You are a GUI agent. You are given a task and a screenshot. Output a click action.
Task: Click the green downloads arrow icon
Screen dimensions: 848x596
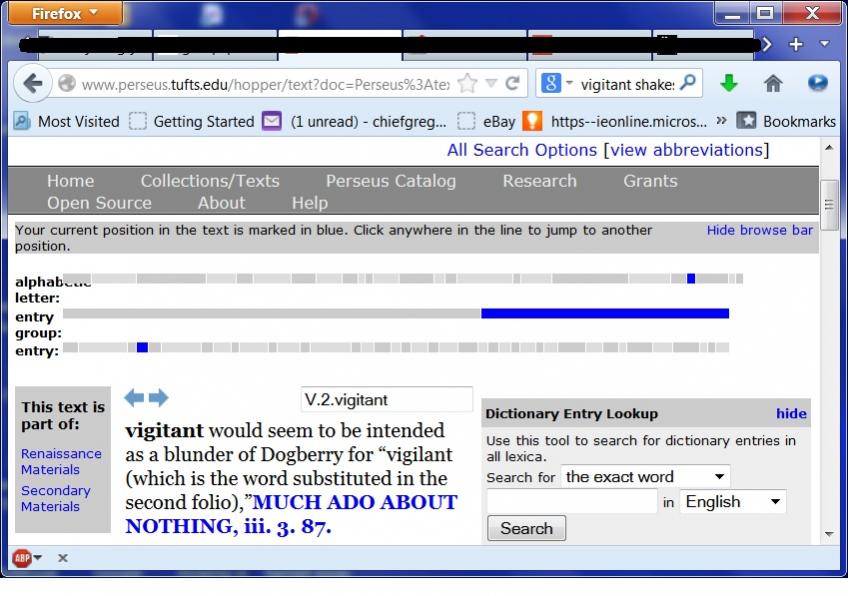tap(729, 84)
